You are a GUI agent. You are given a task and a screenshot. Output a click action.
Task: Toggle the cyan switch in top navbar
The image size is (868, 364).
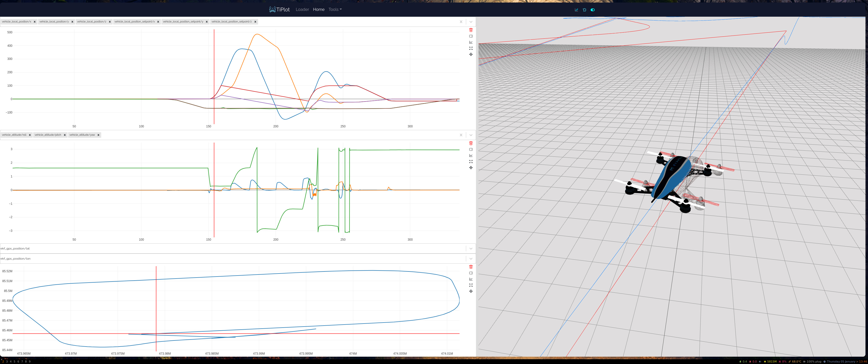[x=593, y=10]
